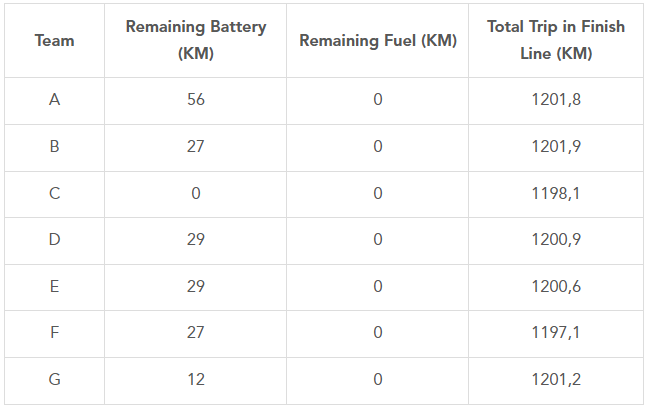The height and width of the screenshot is (412, 651).
Task: Click the total trip value 1200,9
Action: point(556,240)
